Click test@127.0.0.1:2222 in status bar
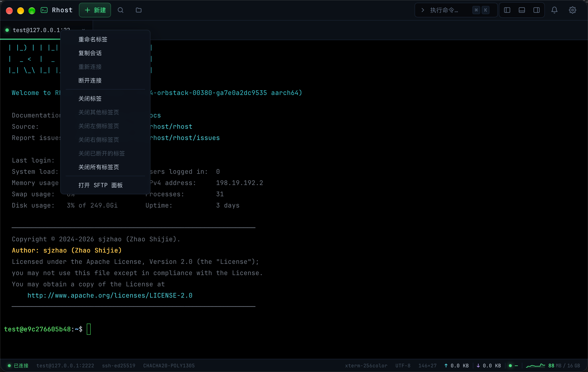588x372 pixels. click(65, 366)
